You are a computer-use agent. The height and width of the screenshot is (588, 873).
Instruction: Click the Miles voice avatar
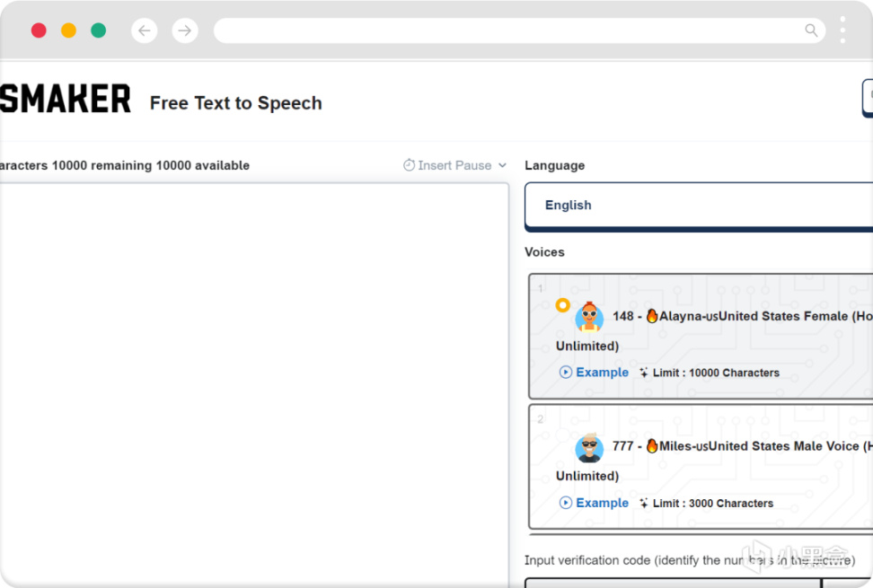pyautogui.click(x=589, y=447)
